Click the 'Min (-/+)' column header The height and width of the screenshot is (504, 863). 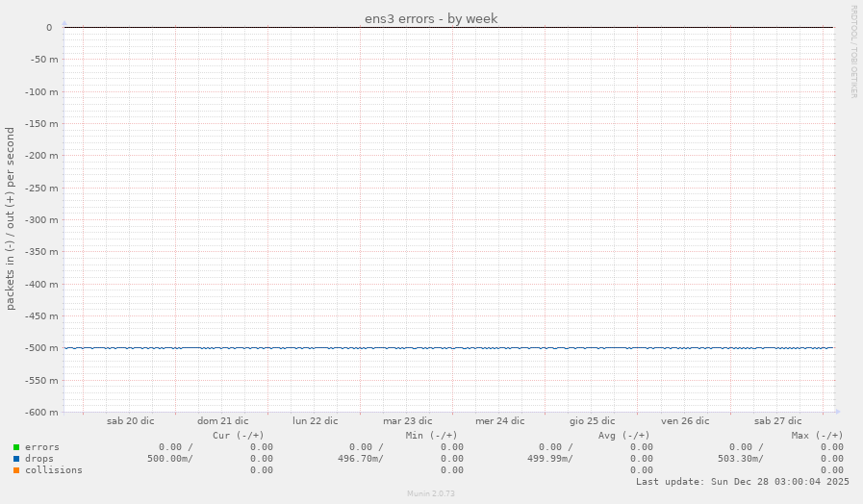pyautogui.click(x=431, y=436)
